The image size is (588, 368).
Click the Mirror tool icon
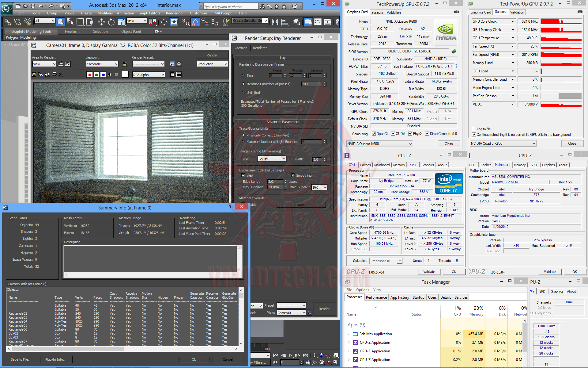pos(275,22)
